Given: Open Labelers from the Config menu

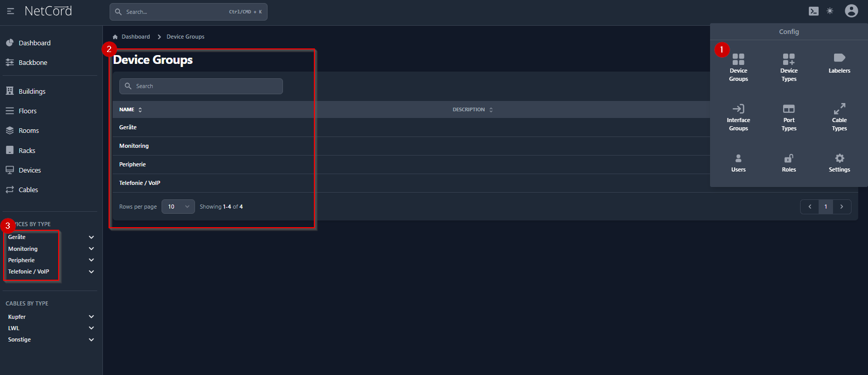Looking at the screenshot, I should (839, 63).
